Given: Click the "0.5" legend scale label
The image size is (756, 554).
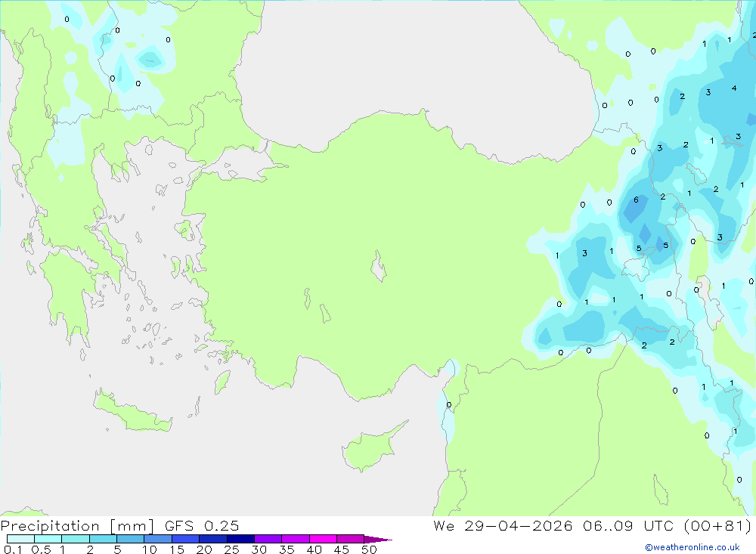Looking at the screenshot, I should (x=41, y=549).
